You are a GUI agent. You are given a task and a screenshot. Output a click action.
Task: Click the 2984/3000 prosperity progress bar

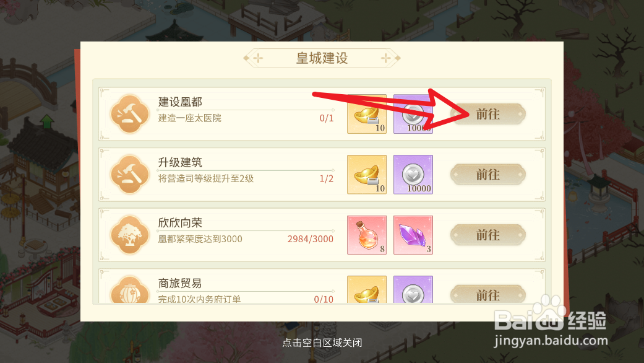point(246,231)
